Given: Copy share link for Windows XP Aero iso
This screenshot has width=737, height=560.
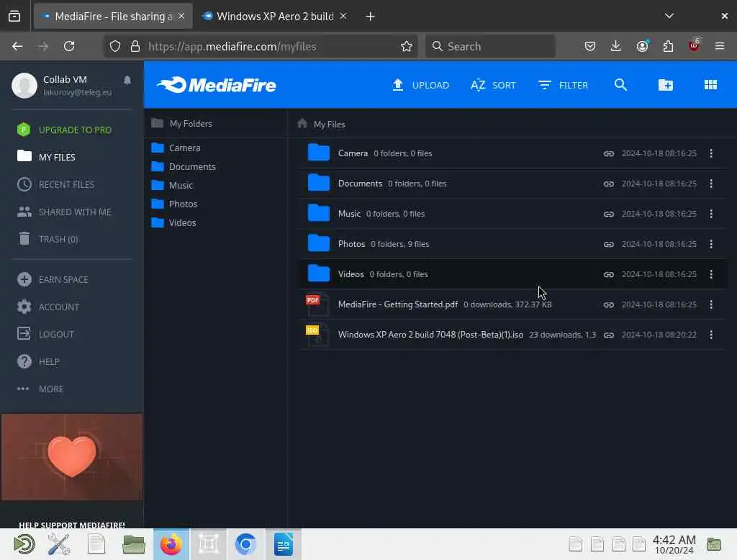Looking at the screenshot, I should pos(609,335).
